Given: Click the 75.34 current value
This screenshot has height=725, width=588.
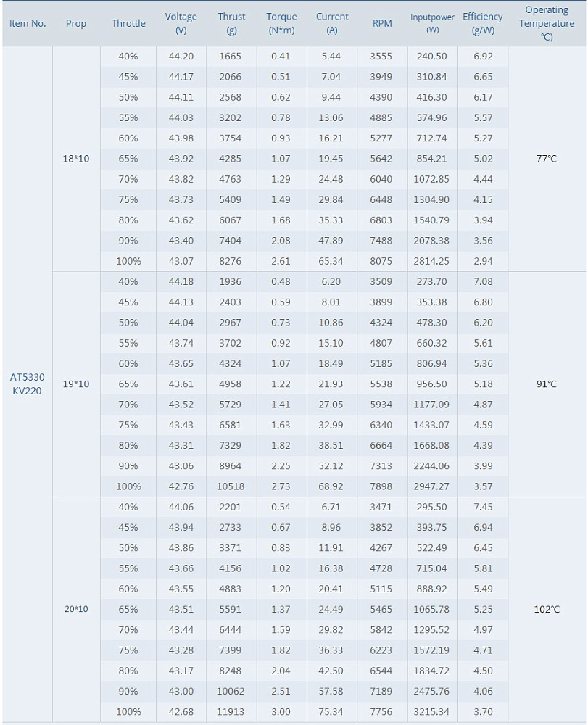Looking at the screenshot, I should pyautogui.click(x=332, y=712).
